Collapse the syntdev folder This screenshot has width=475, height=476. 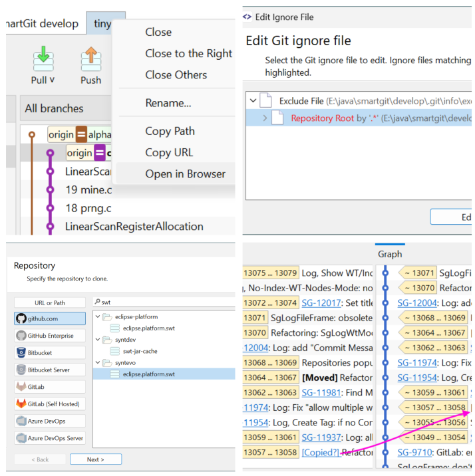[98, 340]
